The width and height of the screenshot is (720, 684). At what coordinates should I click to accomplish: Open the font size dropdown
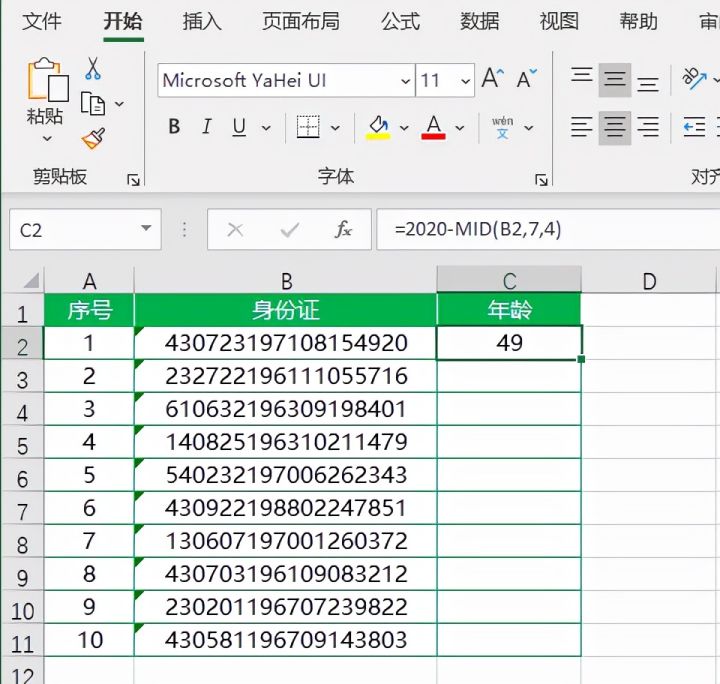(466, 81)
